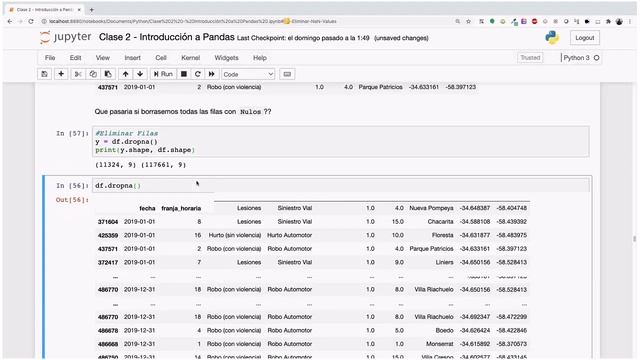640x360 pixels.
Task: Click the Python logo icon
Action: point(552,38)
